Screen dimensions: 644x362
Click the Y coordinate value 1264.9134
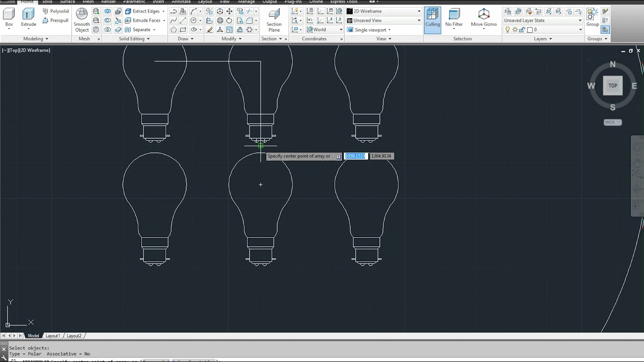click(381, 156)
